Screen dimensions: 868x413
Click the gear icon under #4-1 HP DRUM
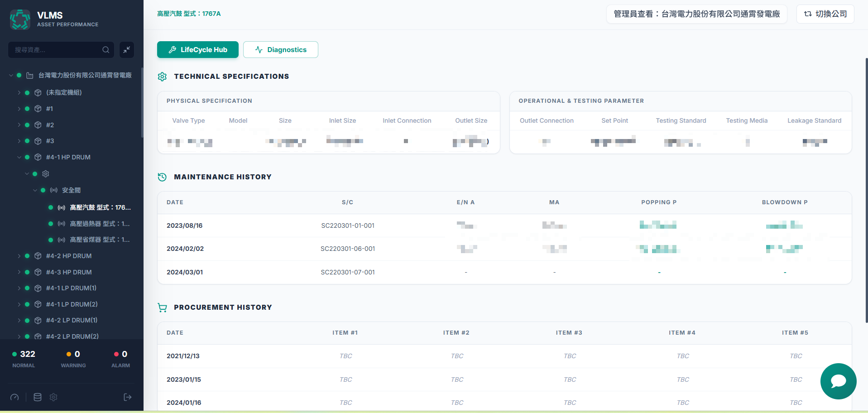(46, 174)
